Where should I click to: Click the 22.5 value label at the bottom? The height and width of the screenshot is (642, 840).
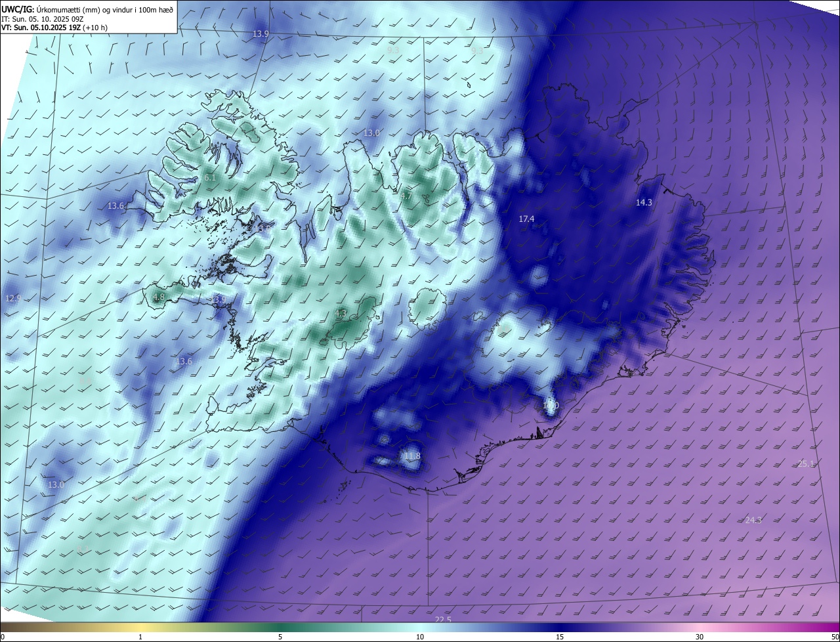point(443,620)
